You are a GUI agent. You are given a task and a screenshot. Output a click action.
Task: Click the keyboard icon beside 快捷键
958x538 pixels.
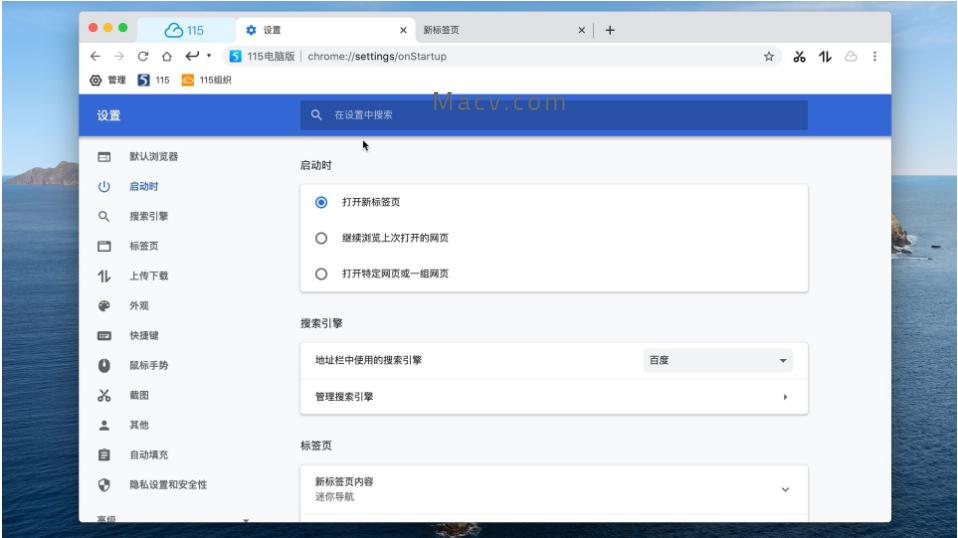(104, 336)
